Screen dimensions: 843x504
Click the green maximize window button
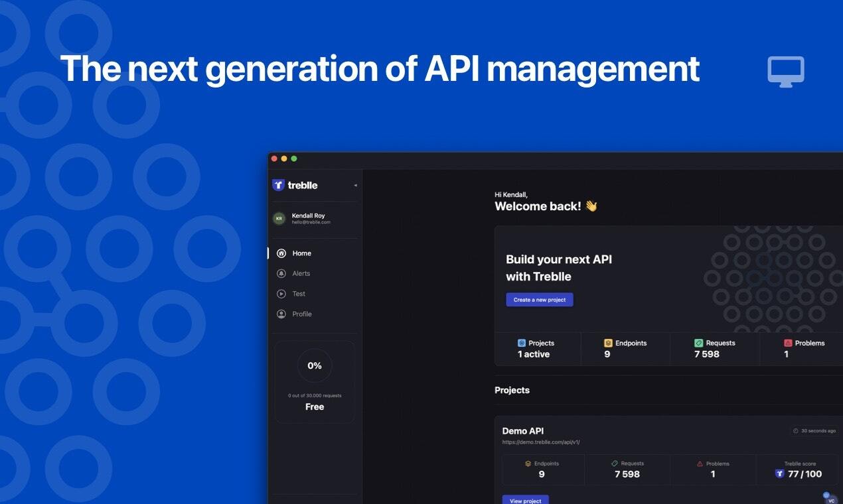(x=294, y=158)
